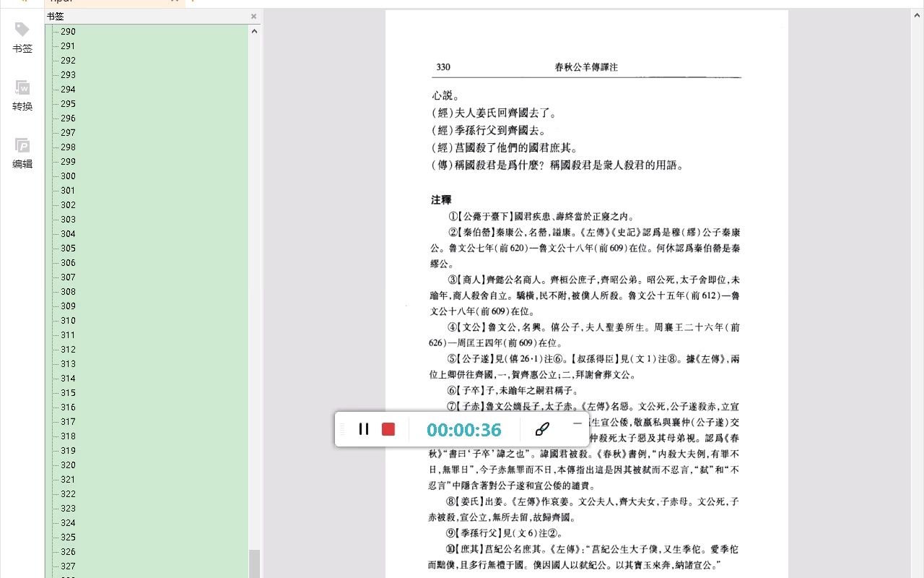
Task: Select bookmark 294
Action: click(68, 90)
